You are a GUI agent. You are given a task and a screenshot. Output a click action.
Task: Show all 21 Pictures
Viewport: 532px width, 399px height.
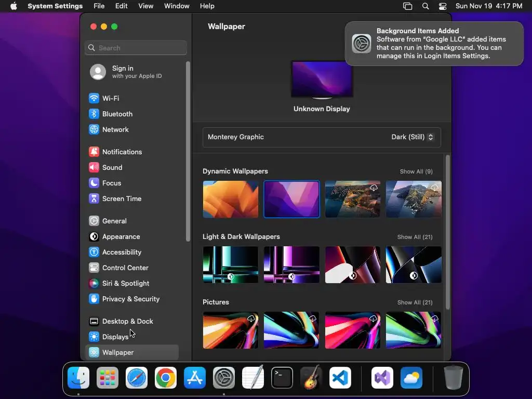click(415, 303)
